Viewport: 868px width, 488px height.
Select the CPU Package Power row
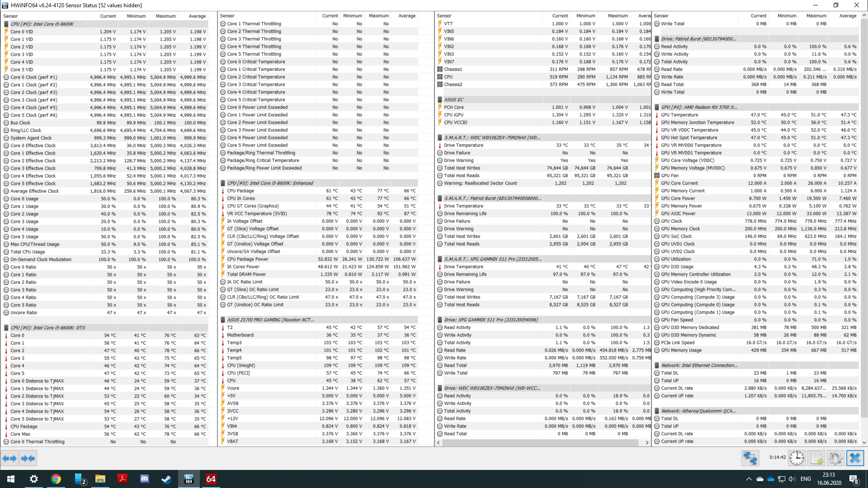pyautogui.click(x=248, y=259)
